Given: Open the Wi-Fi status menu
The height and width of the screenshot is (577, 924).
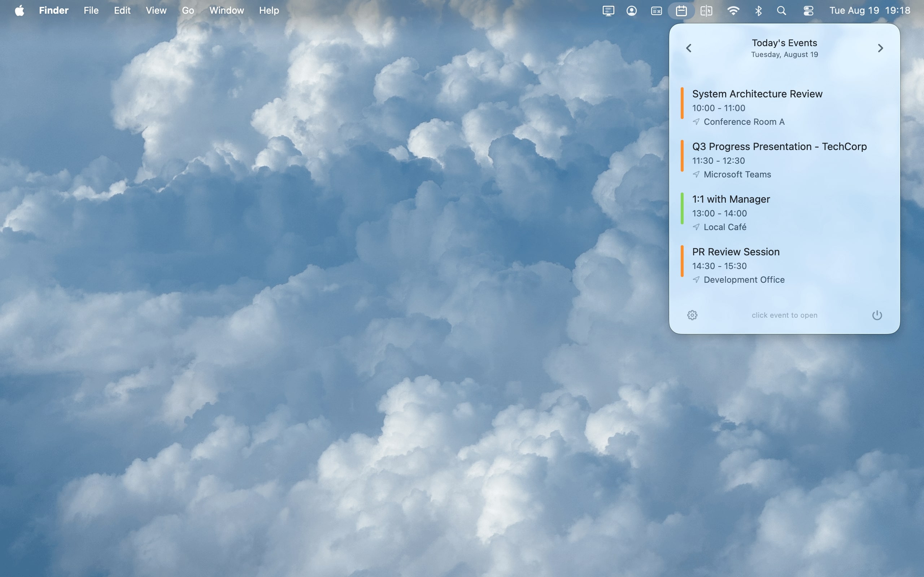Looking at the screenshot, I should pyautogui.click(x=733, y=11).
